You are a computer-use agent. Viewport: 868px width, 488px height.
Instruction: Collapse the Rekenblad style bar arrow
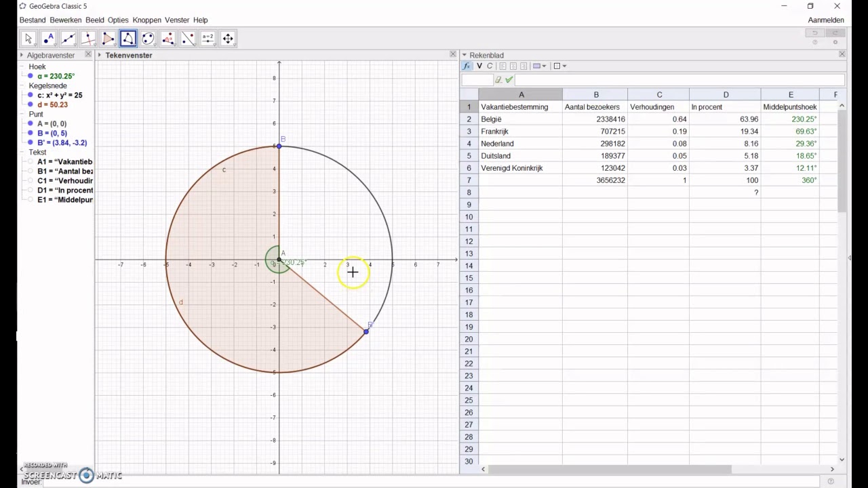point(465,55)
